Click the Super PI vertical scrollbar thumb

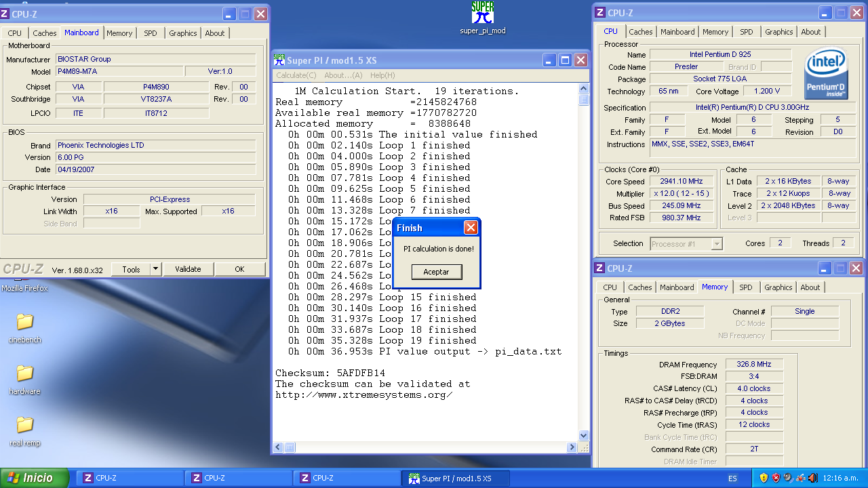(584, 100)
